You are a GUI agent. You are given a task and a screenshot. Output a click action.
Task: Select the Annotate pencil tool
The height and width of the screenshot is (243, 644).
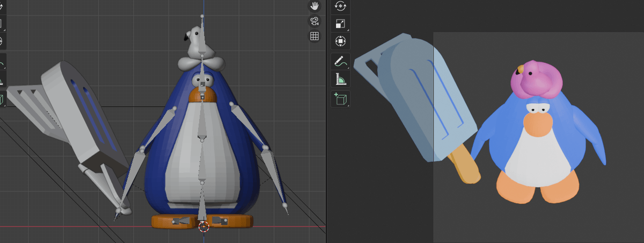pos(341,62)
